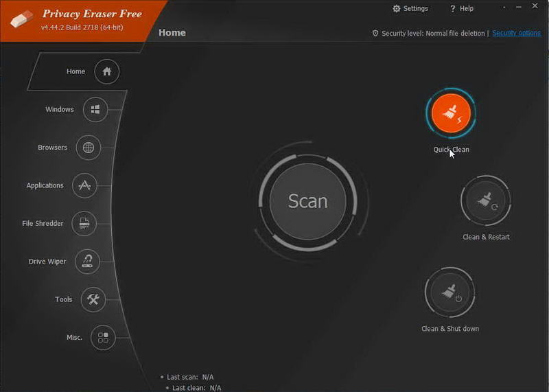Click the Privacy Eraser Free title
The height and width of the screenshot is (392, 549).
click(92, 14)
